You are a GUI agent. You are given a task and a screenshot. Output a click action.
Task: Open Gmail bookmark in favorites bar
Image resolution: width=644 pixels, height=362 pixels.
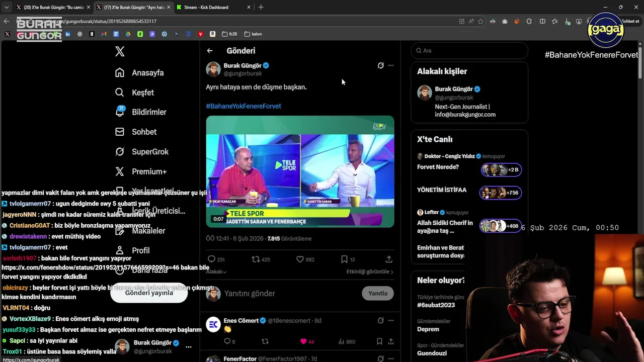point(104,34)
